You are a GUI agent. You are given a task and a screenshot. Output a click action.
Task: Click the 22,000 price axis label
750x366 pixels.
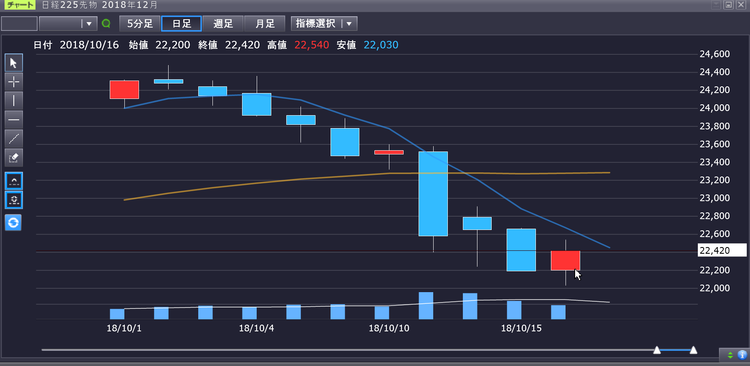coord(715,288)
